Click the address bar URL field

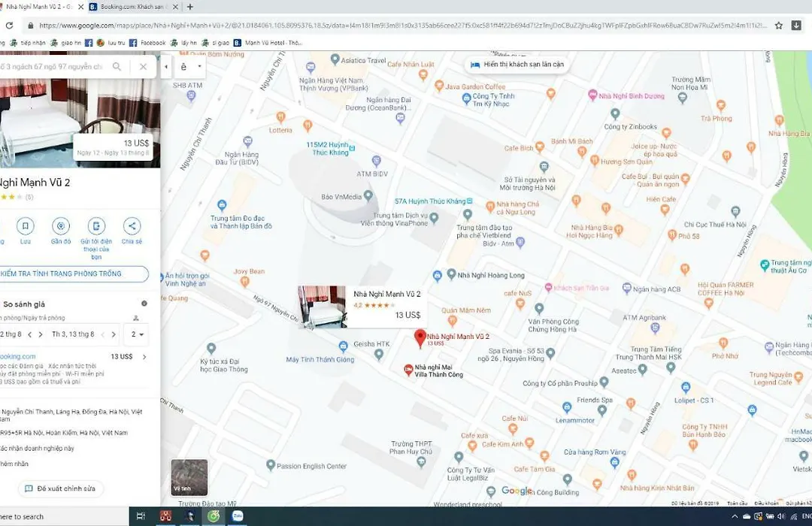(x=402, y=26)
